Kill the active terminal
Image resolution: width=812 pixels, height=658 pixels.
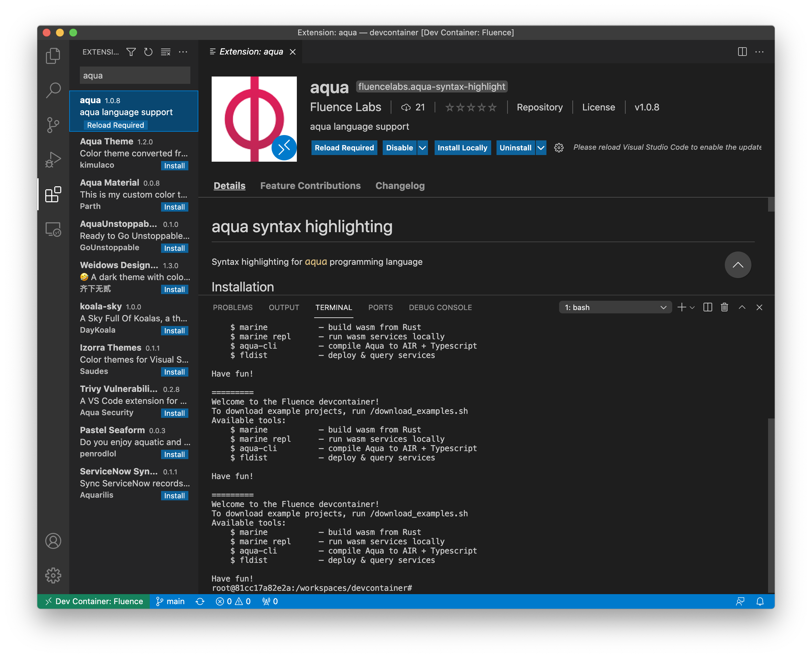point(724,307)
